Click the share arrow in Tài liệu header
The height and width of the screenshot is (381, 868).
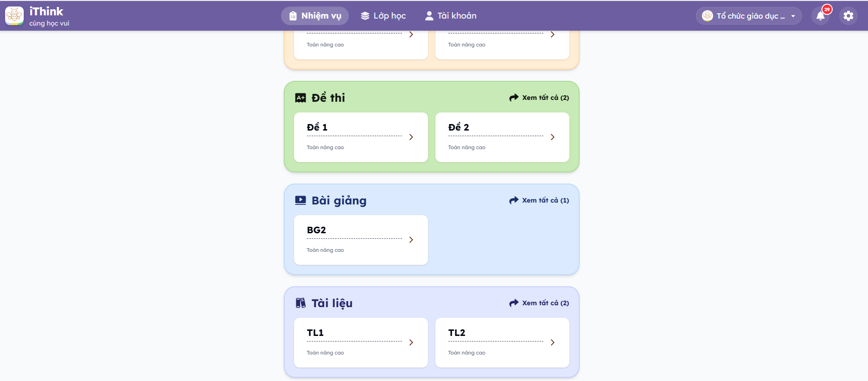514,303
